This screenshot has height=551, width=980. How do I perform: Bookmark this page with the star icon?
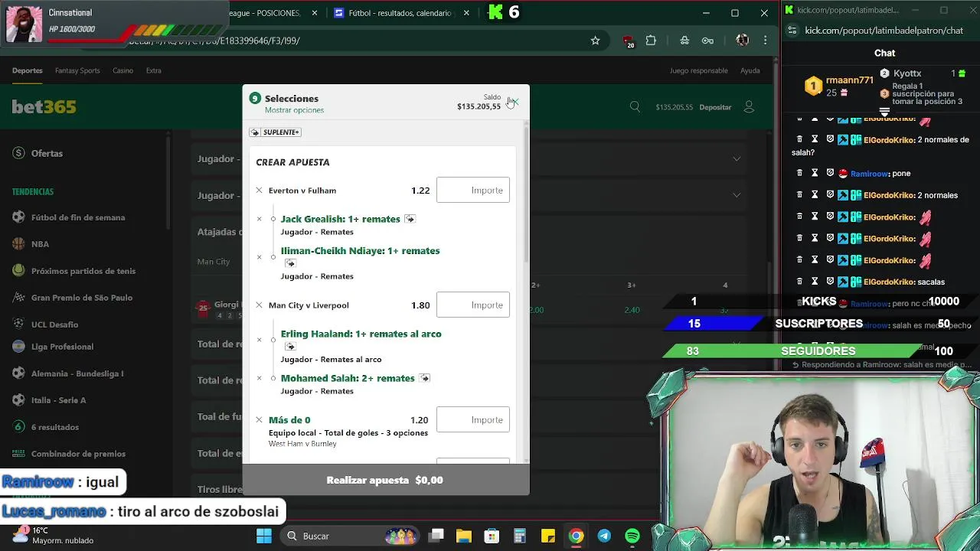[595, 41]
